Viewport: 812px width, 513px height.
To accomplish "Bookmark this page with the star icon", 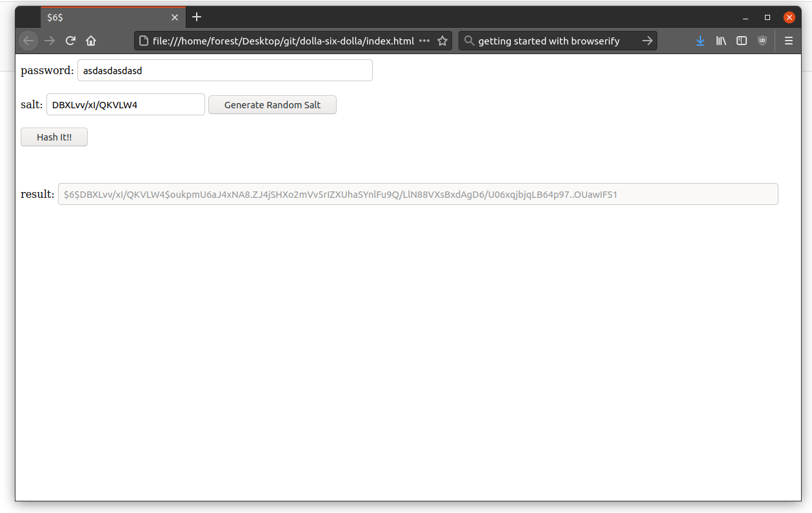I will (442, 41).
